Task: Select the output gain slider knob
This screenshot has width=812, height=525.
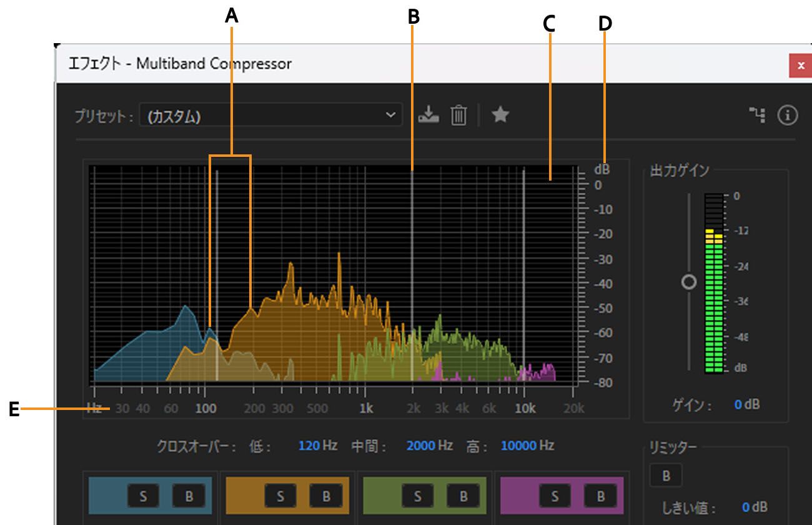Action: pos(689,282)
